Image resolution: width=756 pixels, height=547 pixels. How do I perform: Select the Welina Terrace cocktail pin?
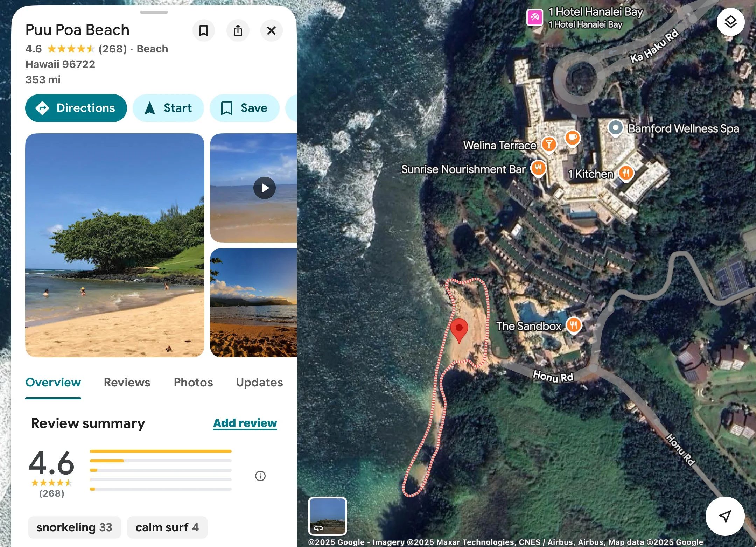[549, 145]
